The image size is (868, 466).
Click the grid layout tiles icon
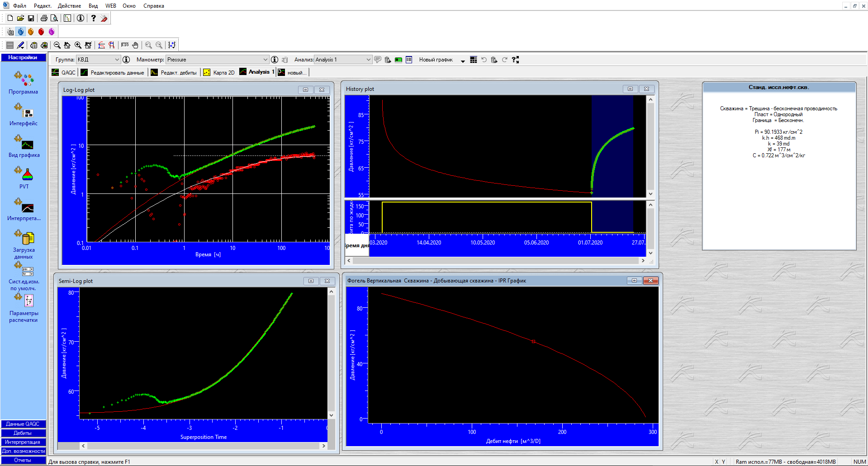coord(474,60)
